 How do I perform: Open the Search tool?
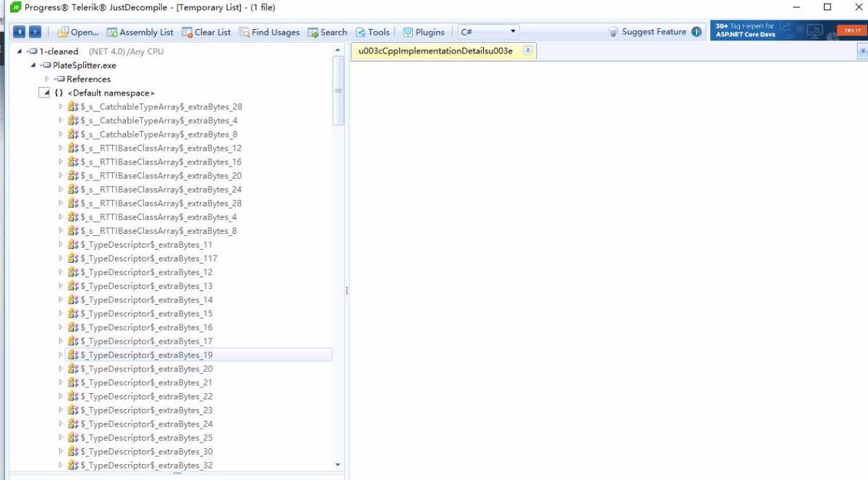pos(327,32)
